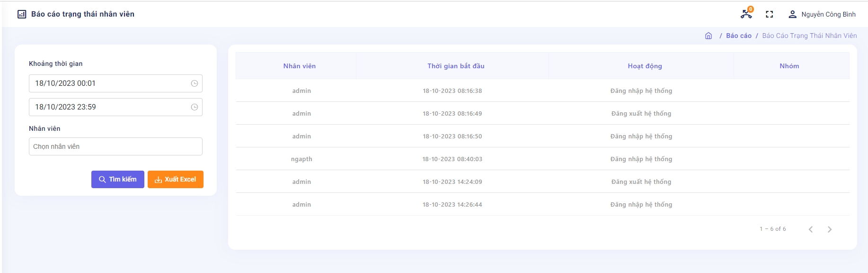This screenshot has height=273, width=868.
Task: Toggle fullscreen mode icon
Action: tap(770, 14)
